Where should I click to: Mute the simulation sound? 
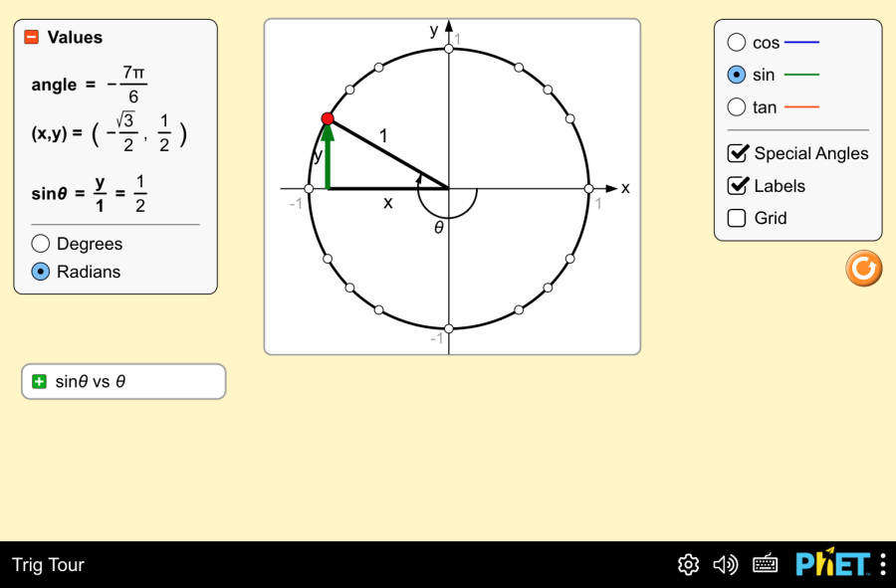click(x=726, y=564)
